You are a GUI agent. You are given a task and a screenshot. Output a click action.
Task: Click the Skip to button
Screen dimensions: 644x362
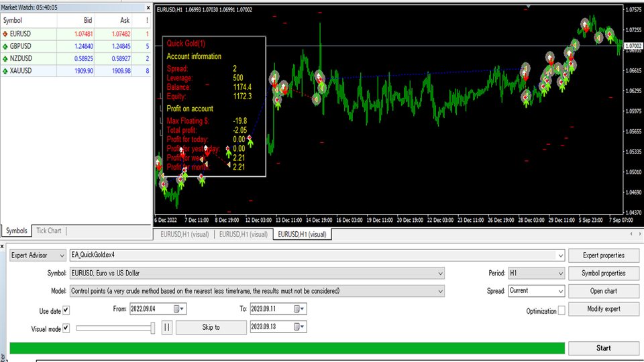click(211, 327)
